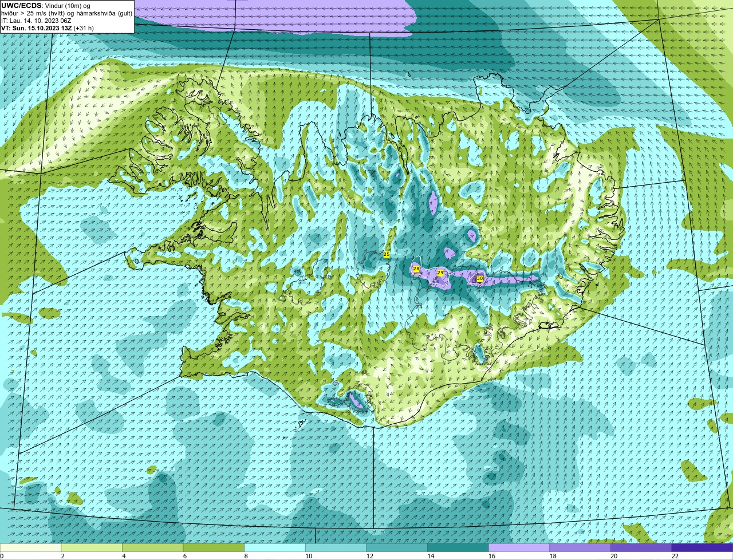Click the legend scale label '8'
The image size is (733, 560).
pos(246,555)
